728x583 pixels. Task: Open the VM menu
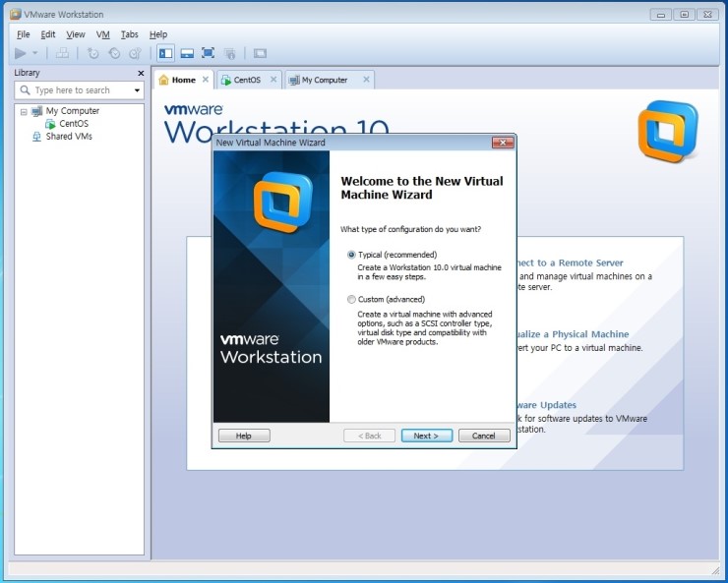102,34
